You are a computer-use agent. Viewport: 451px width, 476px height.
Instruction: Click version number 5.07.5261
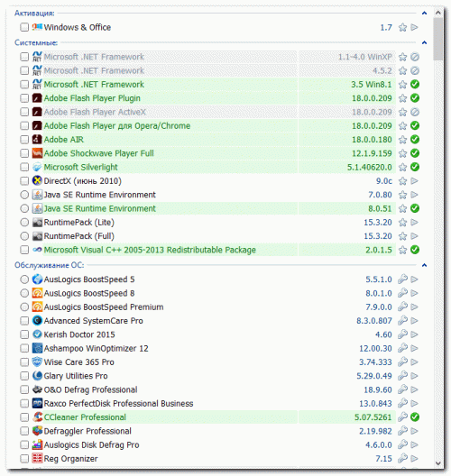pyautogui.click(x=373, y=417)
